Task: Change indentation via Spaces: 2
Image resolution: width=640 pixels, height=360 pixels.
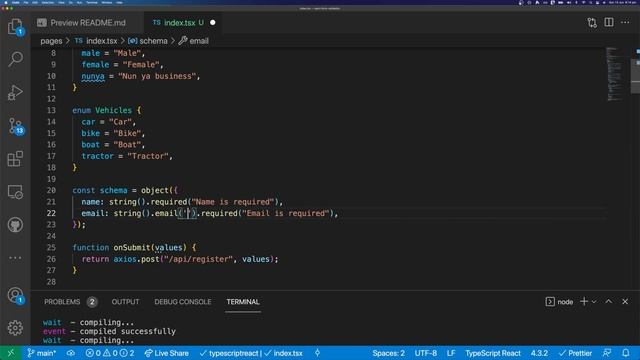Action: point(388,353)
